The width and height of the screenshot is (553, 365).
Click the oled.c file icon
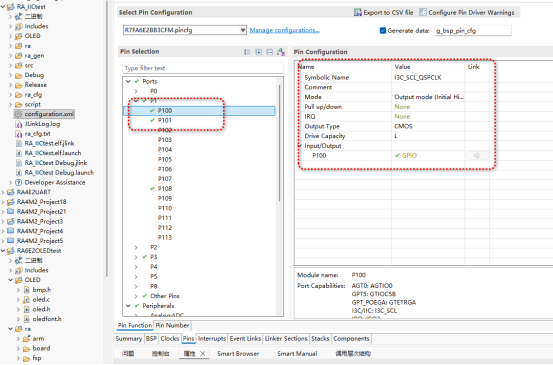point(26,300)
